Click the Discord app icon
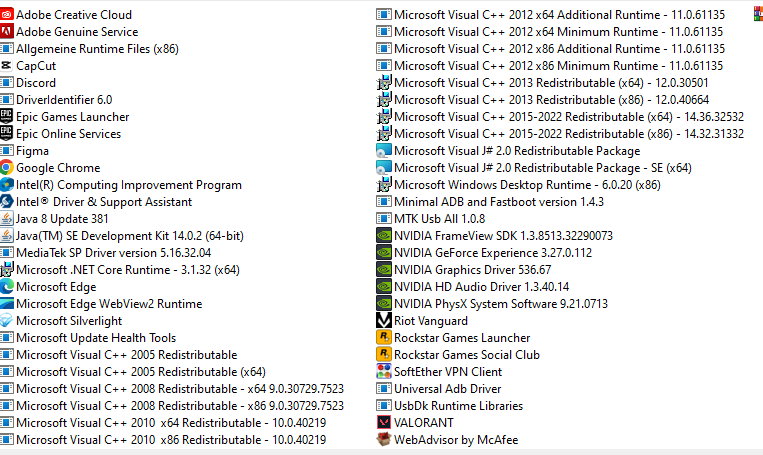 click(x=7, y=83)
